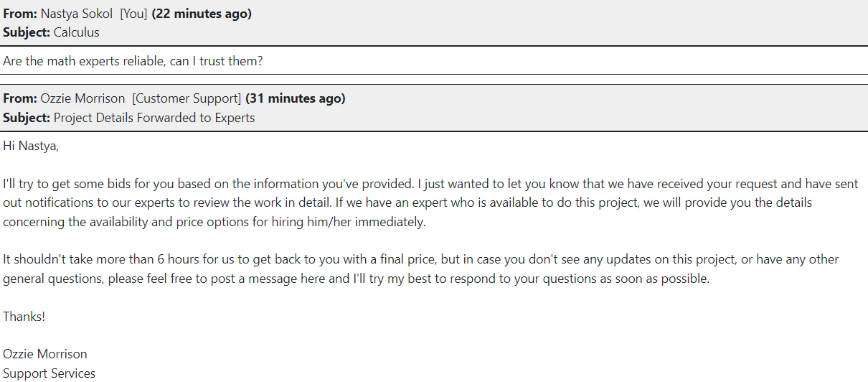Click paragraph starting I'll try to get bids
Viewport: 868px width, 382px height.
click(x=430, y=202)
